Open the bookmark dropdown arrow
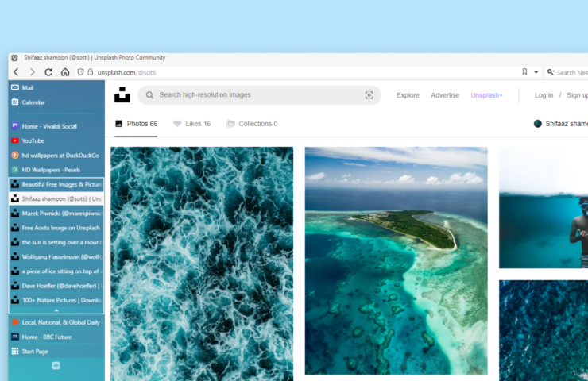Screen dimensions: 588x381 point(536,72)
